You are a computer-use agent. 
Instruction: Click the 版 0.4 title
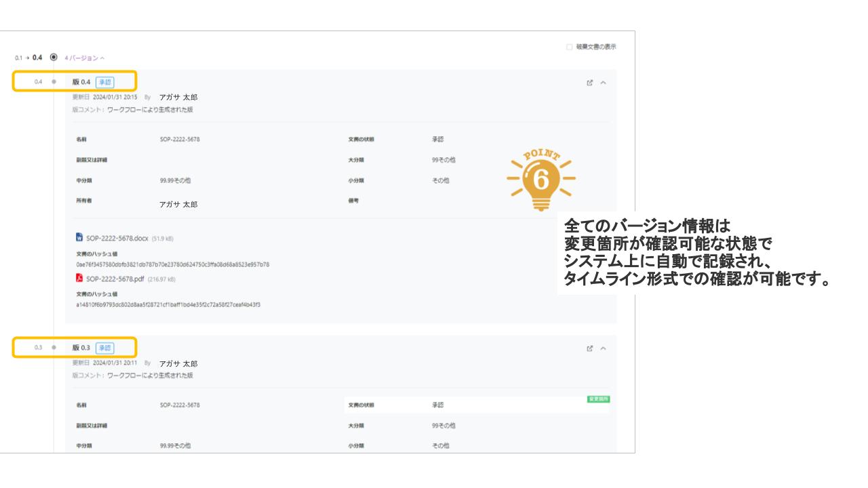(x=81, y=82)
